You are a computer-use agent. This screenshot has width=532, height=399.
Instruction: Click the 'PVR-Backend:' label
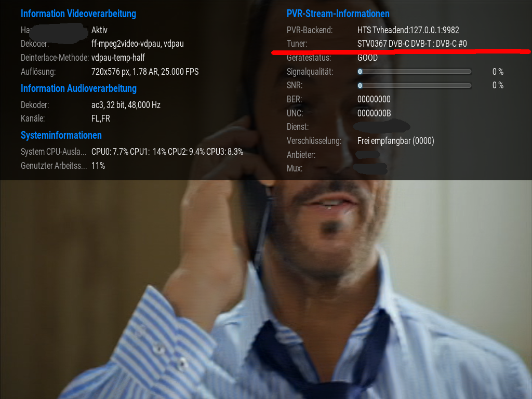pos(310,30)
